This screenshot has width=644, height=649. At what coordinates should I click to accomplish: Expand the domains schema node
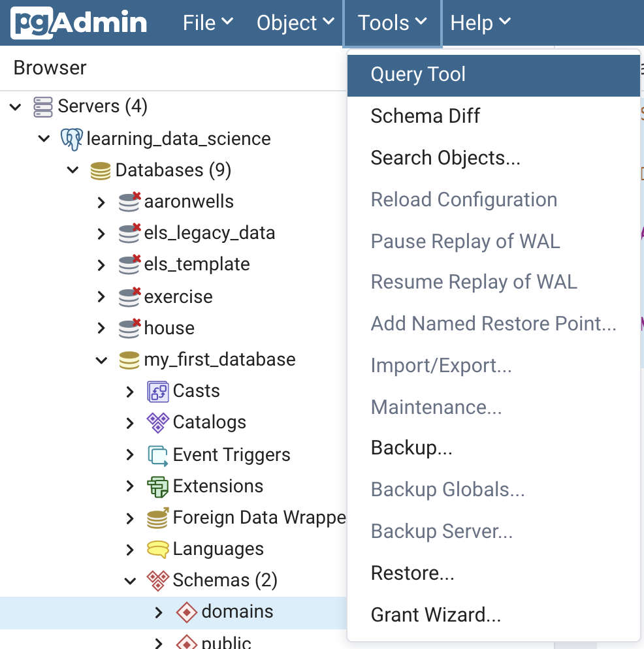(x=159, y=612)
